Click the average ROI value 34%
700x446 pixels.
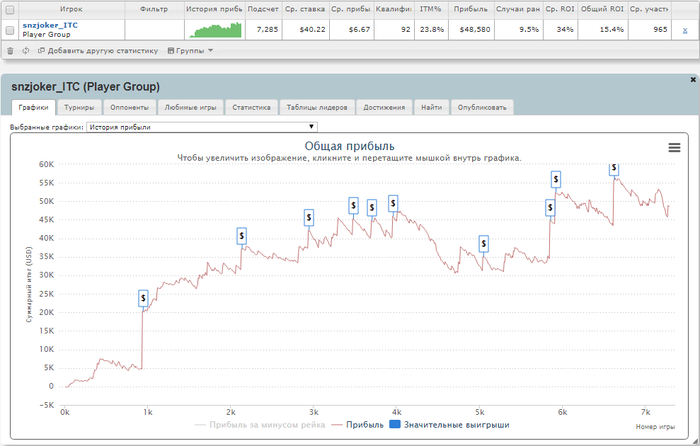tap(565, 29)
